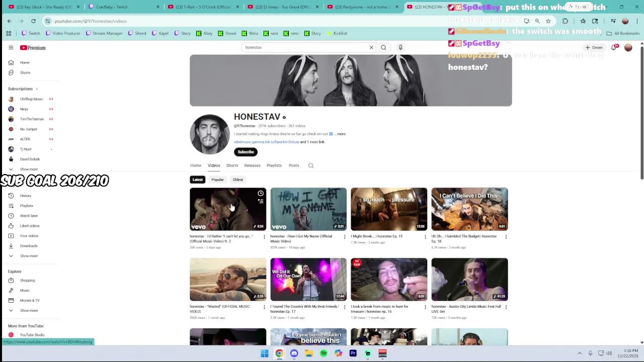Clear the search box with X

pyautogui.click(x=371, y=47)
